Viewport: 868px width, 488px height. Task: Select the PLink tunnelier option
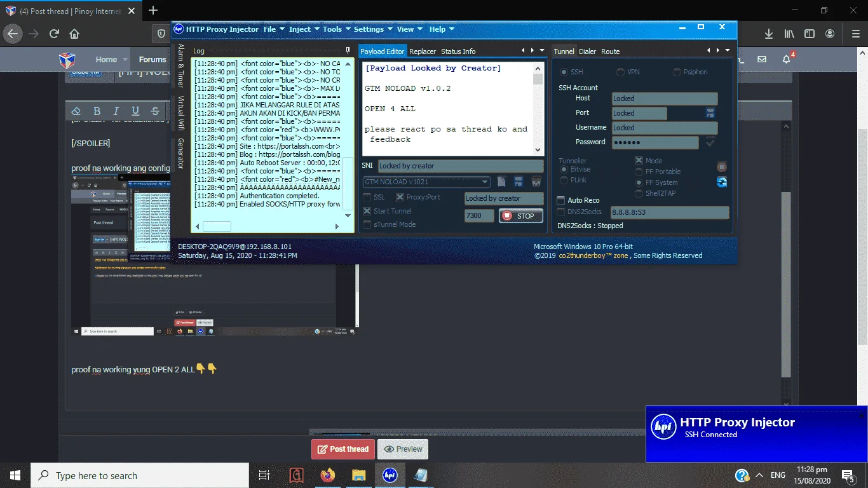click(x=564, y=180)
